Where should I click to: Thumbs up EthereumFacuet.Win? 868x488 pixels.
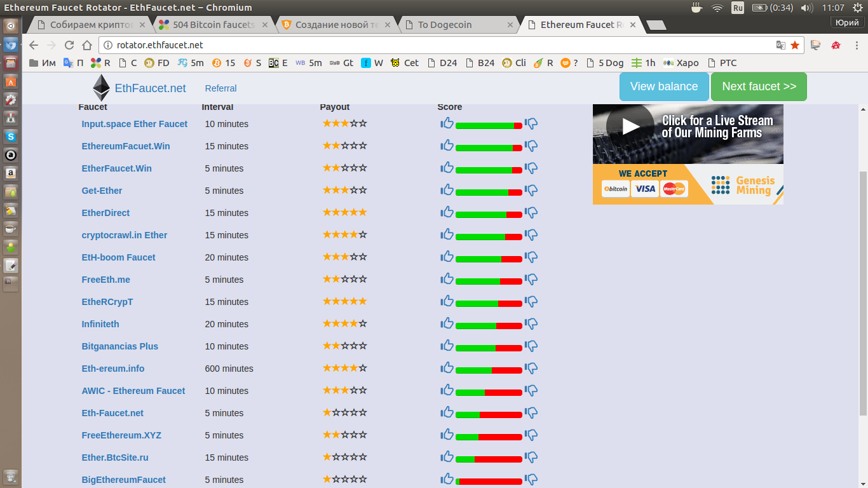point(447,146)
